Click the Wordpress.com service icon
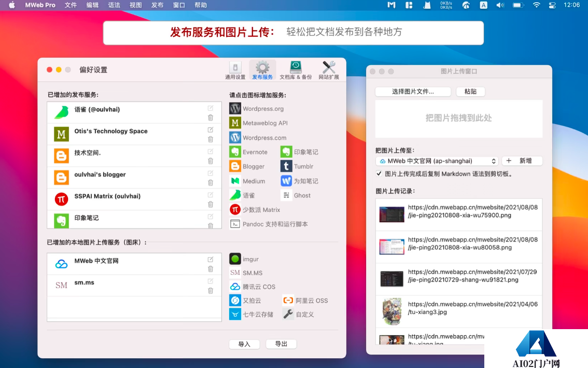This screenshot has width=588, height=368. (235, 137)
